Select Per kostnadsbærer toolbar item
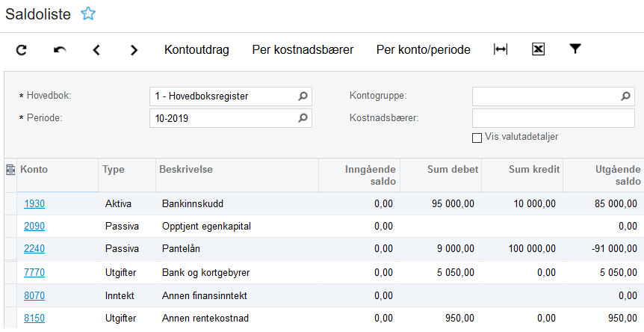The width and height of the screenshot is (644, 332). [303, 50]
